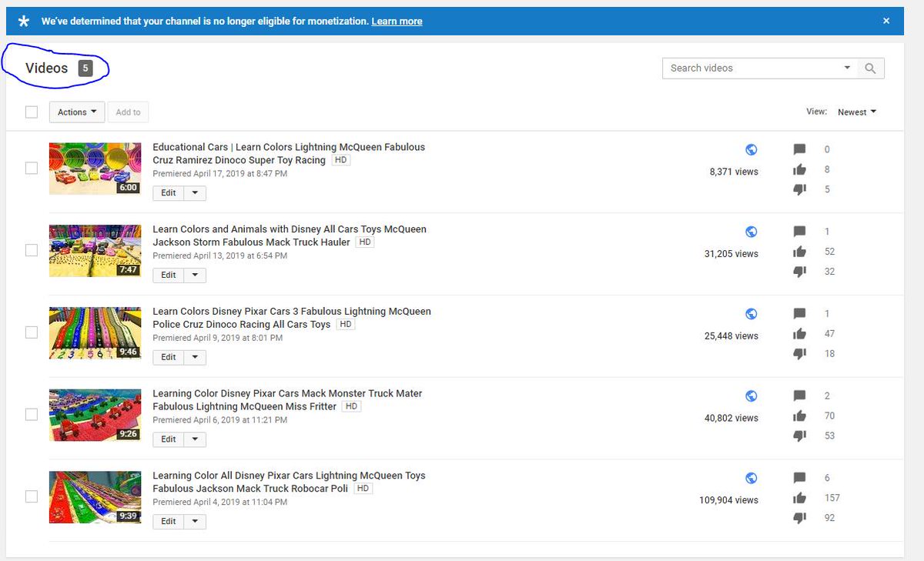Image resolution: width=924 pixels, height=561 pixels.
Task: Click thumbs-down icon on Educational Cars row
Action: [x=799, y=189]
